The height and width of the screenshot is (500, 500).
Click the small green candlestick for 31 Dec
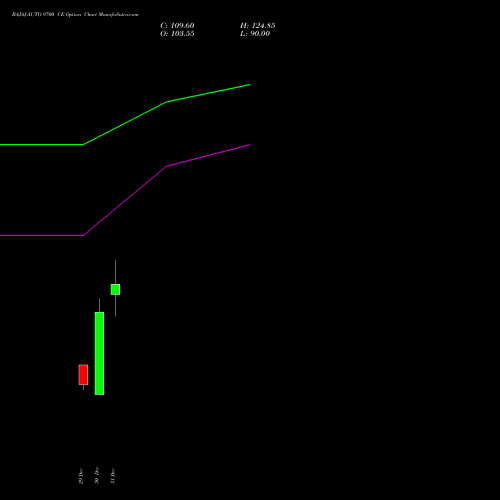click(115, 289)
